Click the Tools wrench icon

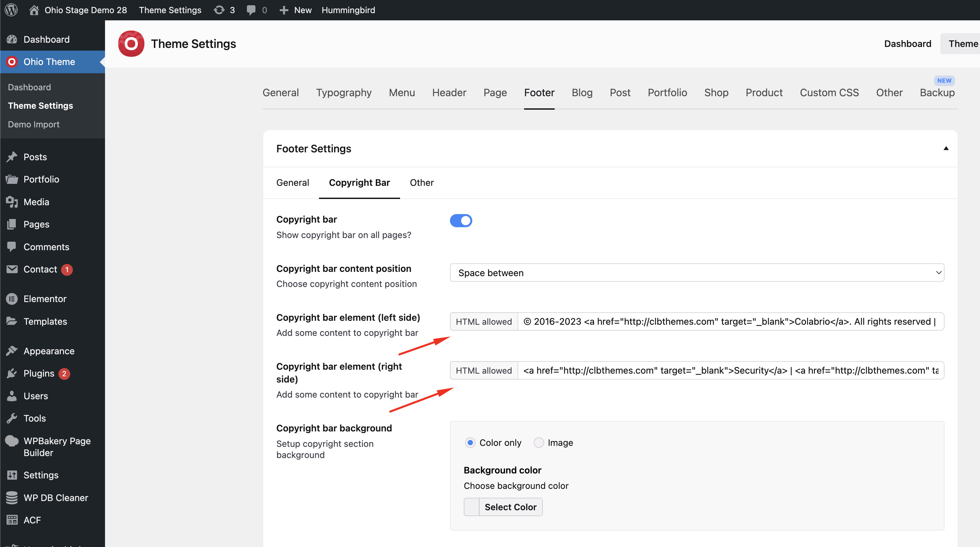tap(12, 418)
